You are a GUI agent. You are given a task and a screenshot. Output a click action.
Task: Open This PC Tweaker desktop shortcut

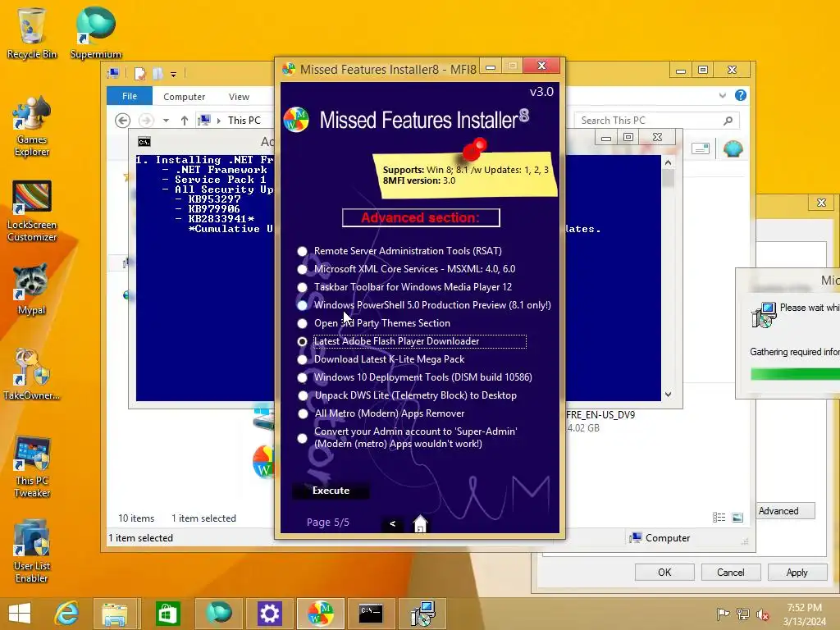32,467
